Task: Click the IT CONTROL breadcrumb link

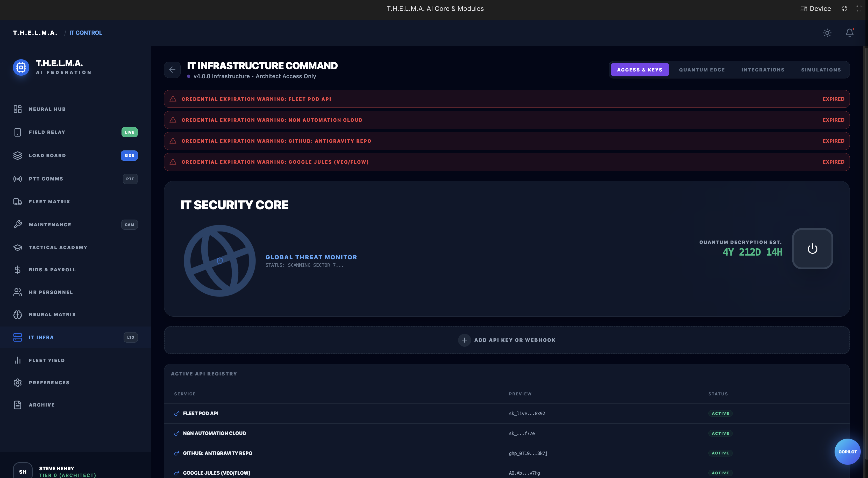Action: 86,33
